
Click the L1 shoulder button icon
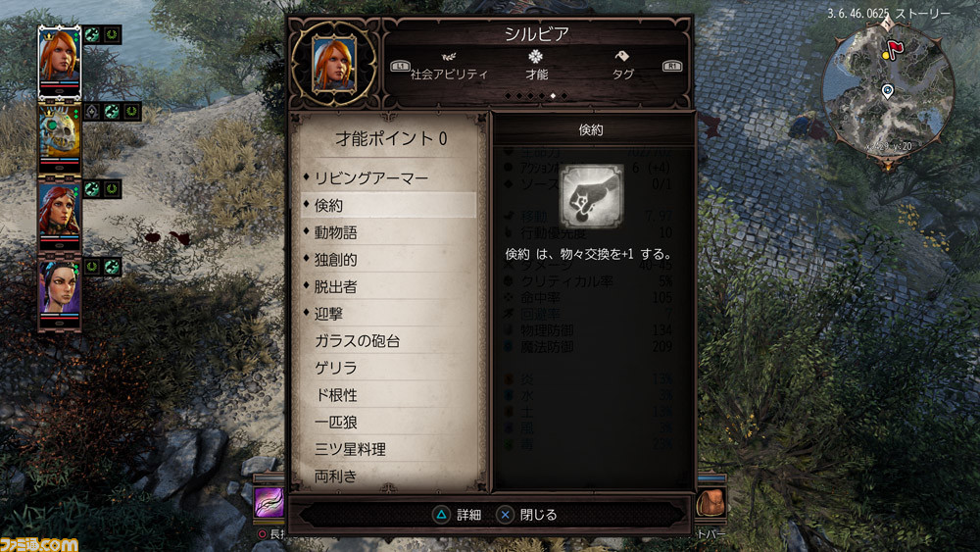(400, 66)
